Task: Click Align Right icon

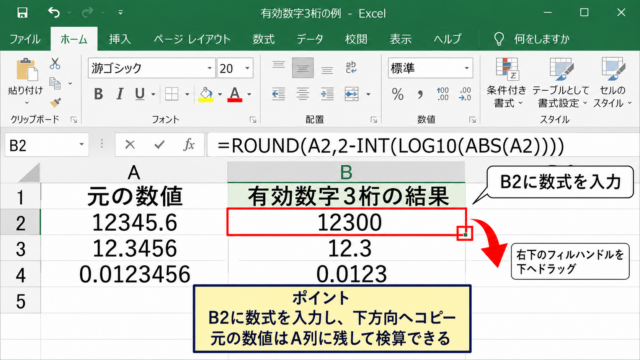Action: click(327, 94)
